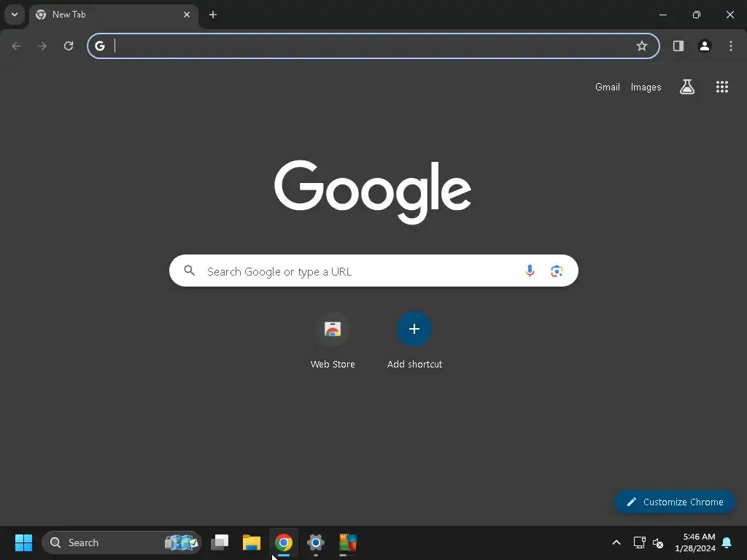This screenshot has height=560, width=747.
Task: Open File Explorer from taskbar
Action: 252,542
